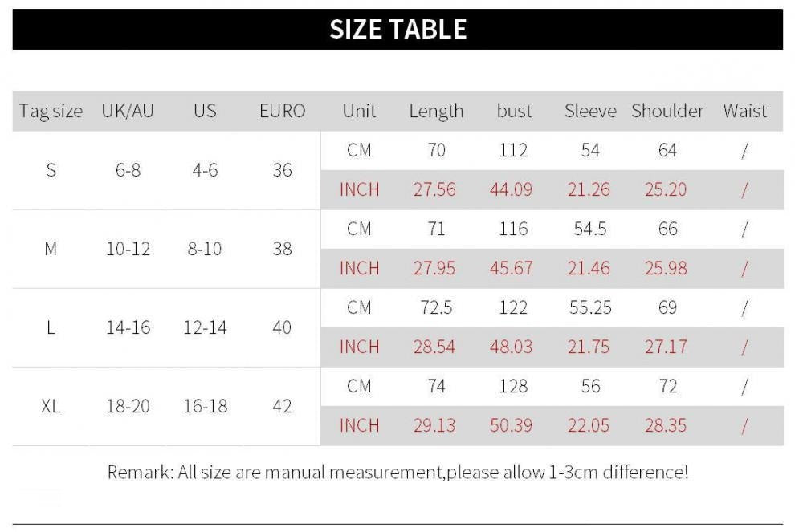Image resolution: width=795 pixels, height=532 pixels.
Task: Click the Shoulder column header
Action: [667, 111]
